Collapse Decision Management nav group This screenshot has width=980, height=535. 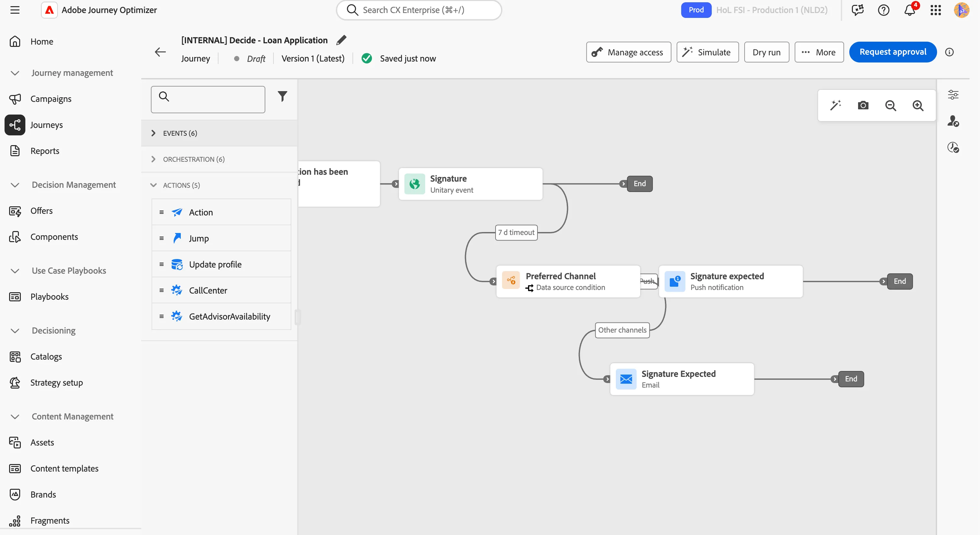click(15, 185)
